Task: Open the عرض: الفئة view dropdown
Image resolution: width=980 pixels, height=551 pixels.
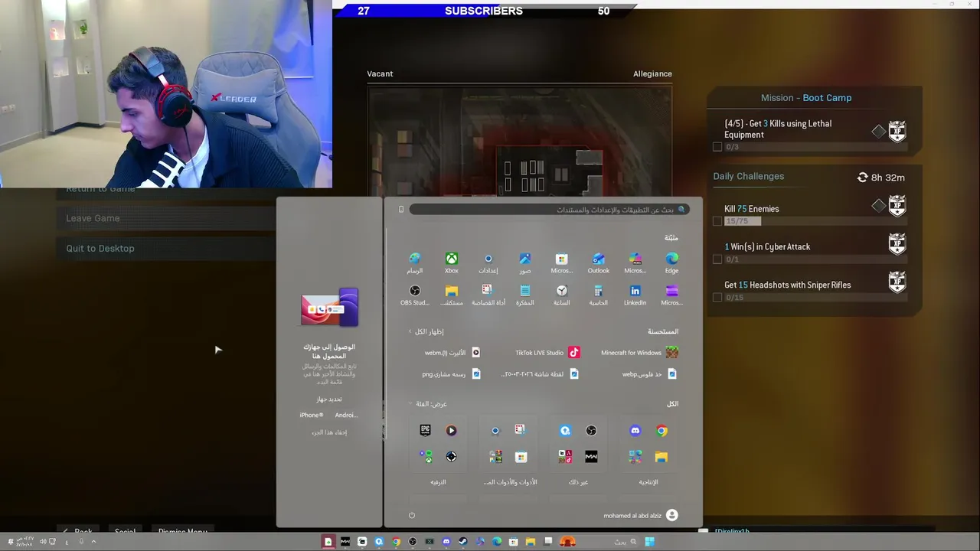Action: tap(428, 403)
